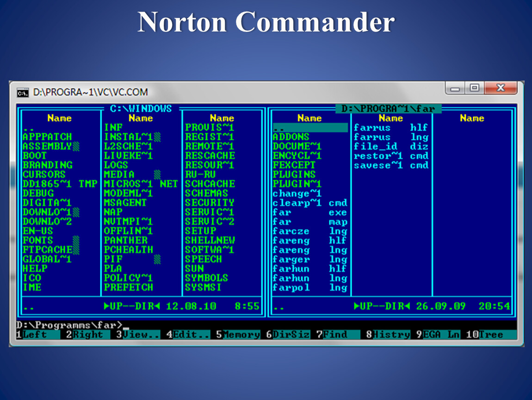The height and width of the screenshot is (400, 532).
Task: Click the console icon in the title bar
Action: point(23,92)
